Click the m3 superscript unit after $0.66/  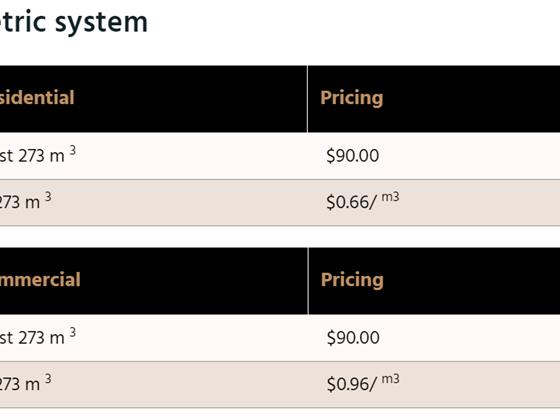[390, 197]
